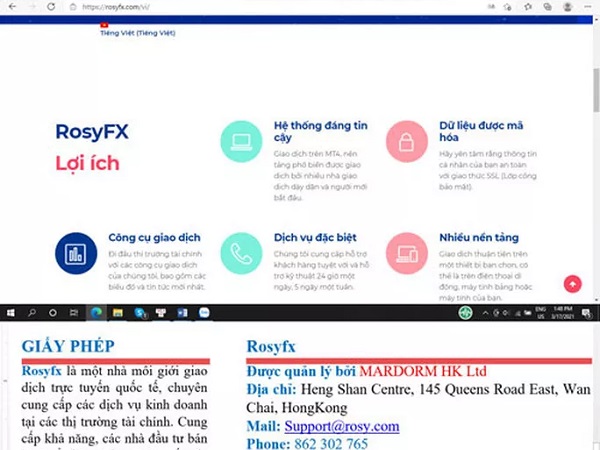Image resolution: width=600 pixels, height=450 pixels.
Task: Click the devices icon for Nhiều nền tảng
Action: pos(406,253)
